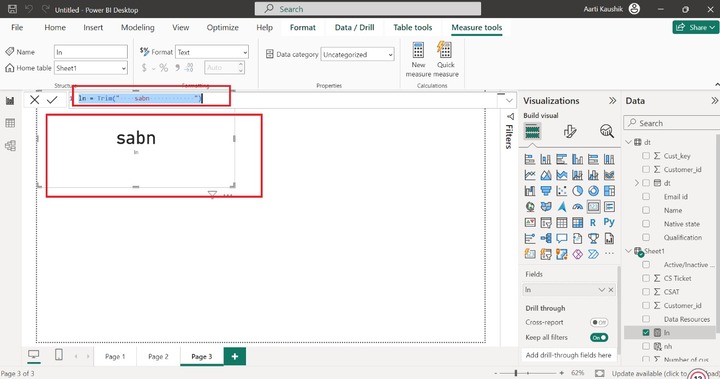Switch to Page 2 tab
This screenshot has width=720, height=379.
tap(158, 356)
